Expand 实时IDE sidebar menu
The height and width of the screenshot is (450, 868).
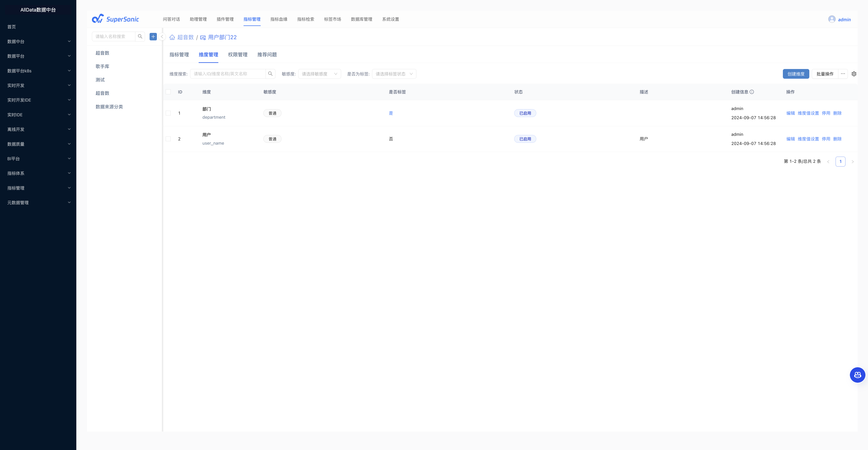(x=38, y=114)
